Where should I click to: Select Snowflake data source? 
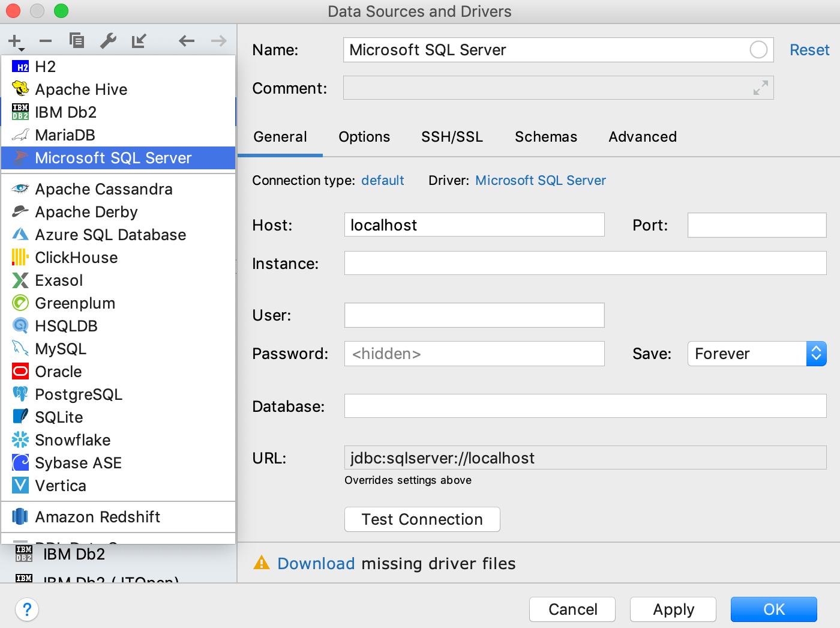tap(118, 440)
